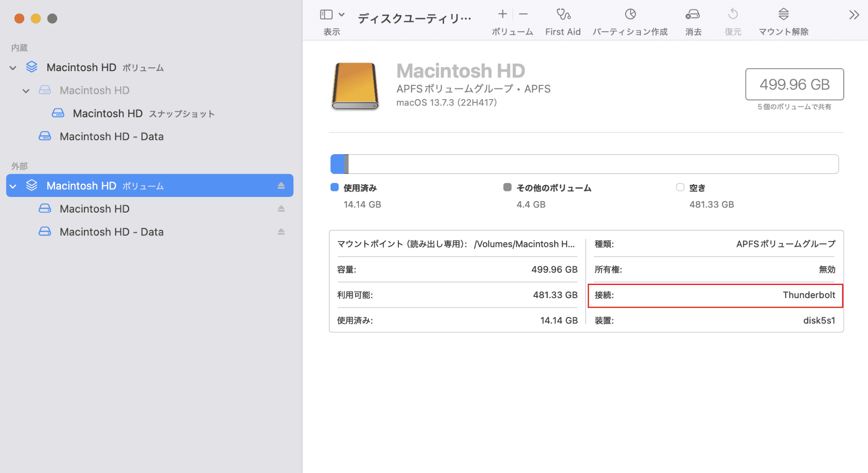Click the 5個のボリュームで共有 caption

tap(794, 107)
